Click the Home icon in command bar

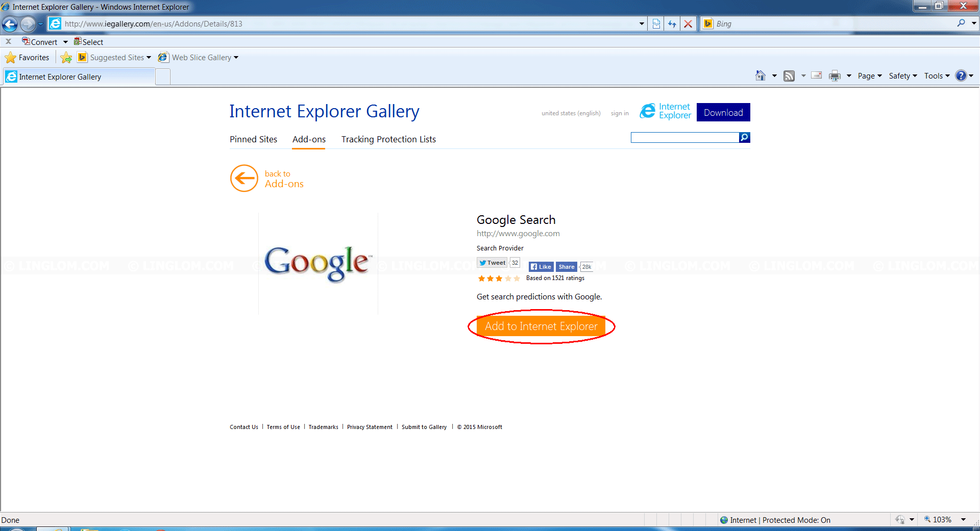click(x=761, y=76)
